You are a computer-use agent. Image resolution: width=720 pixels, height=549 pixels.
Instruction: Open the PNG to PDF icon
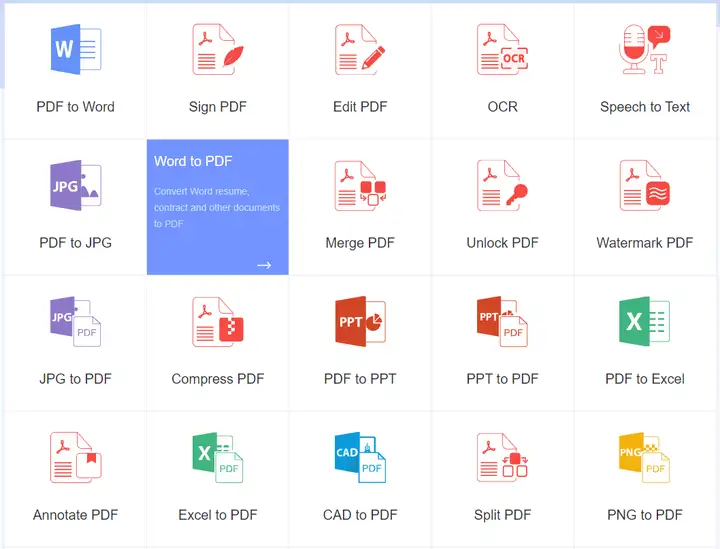coord(645,457)
